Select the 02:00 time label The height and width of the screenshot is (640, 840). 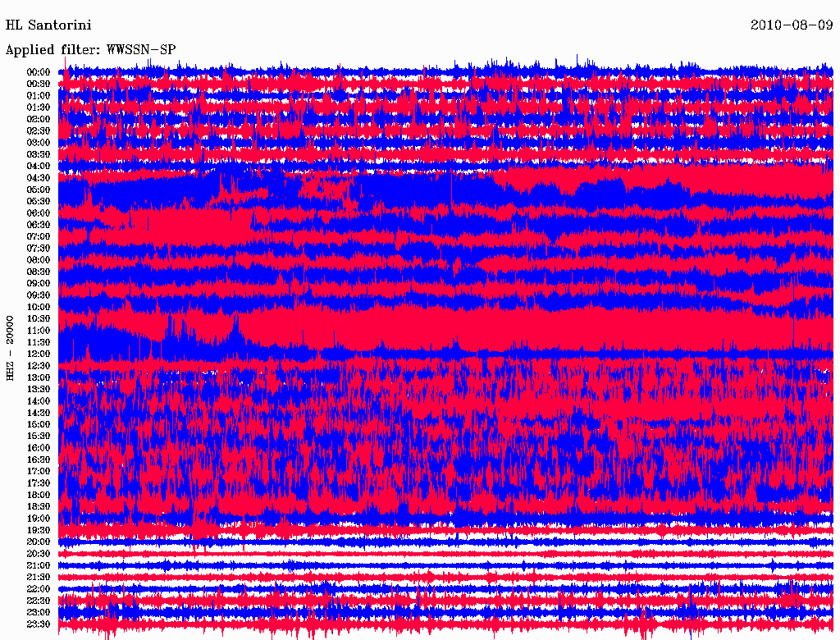pyautogui.click(x=38, y=119)
